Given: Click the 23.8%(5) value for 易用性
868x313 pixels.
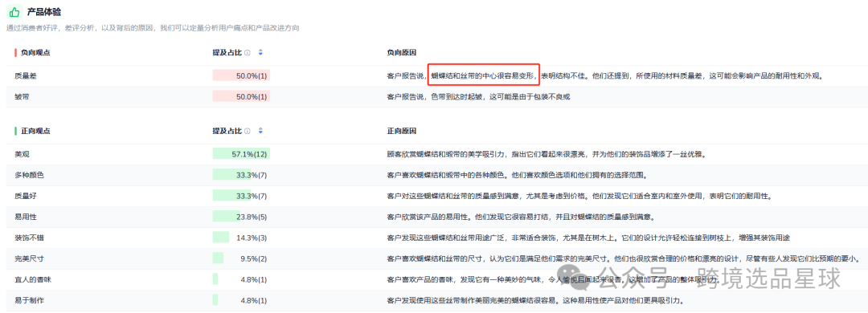Looking at the screenshot, I should 252,217.
